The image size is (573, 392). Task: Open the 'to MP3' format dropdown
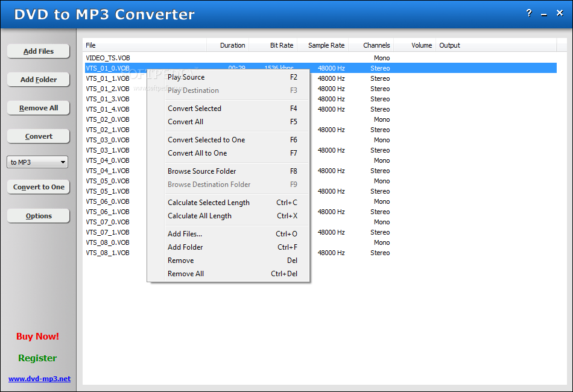[37, 162]
